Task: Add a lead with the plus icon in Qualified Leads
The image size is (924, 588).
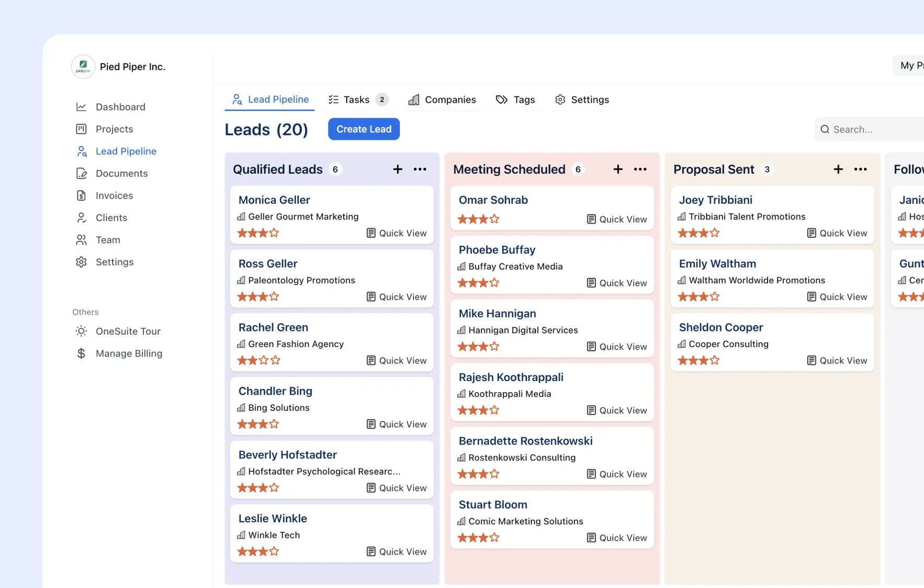Action: [x=397, y=169]
